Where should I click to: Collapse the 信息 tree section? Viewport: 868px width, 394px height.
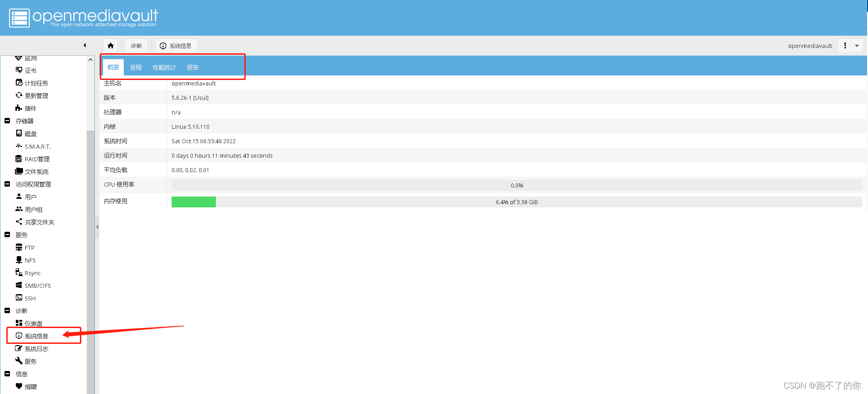click(x=7, y=374)
